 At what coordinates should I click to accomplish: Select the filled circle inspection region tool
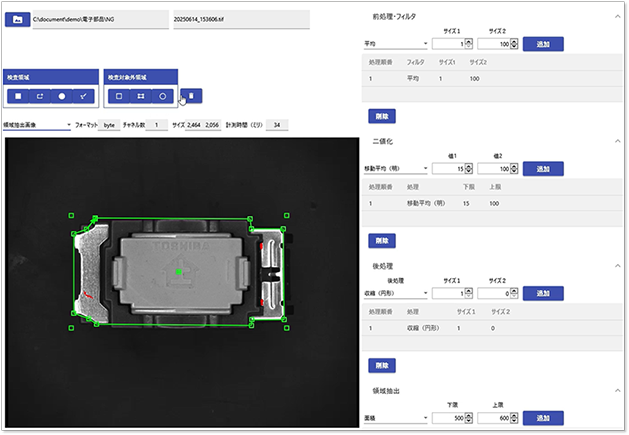click(x=61, y=96)
